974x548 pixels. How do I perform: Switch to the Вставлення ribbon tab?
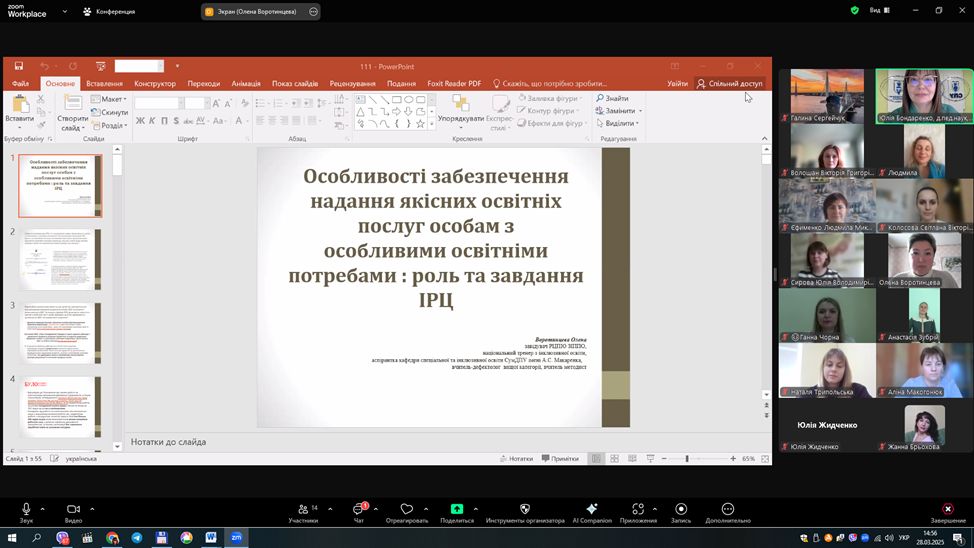click(104, 84)
